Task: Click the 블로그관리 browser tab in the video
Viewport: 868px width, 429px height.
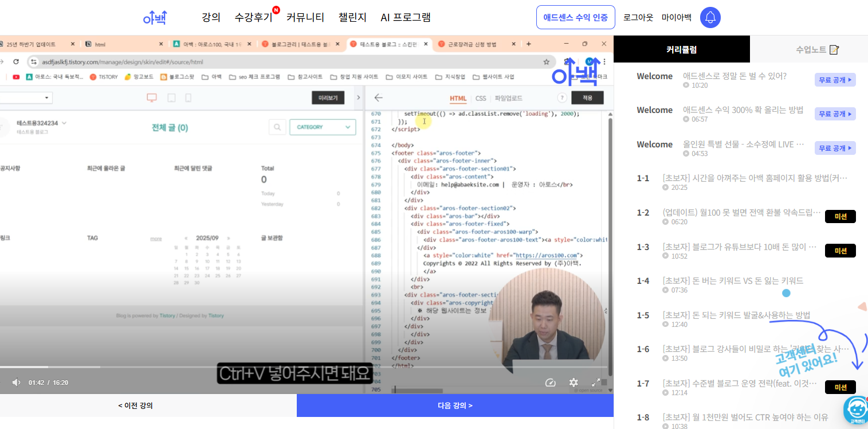Action: click(x=300, y=44)
